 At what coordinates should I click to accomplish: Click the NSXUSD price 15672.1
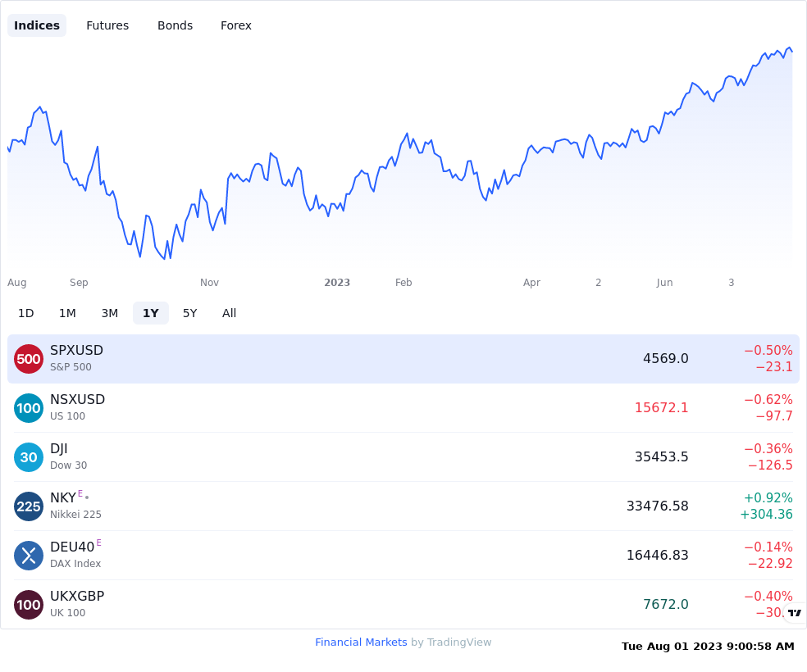[661, 408]
